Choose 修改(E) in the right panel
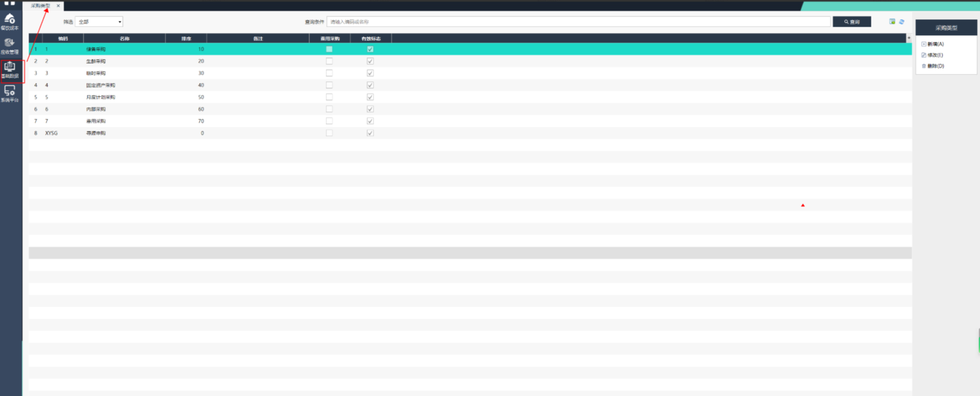This screenshot has height=396, width=980. [x=935, y=55]
